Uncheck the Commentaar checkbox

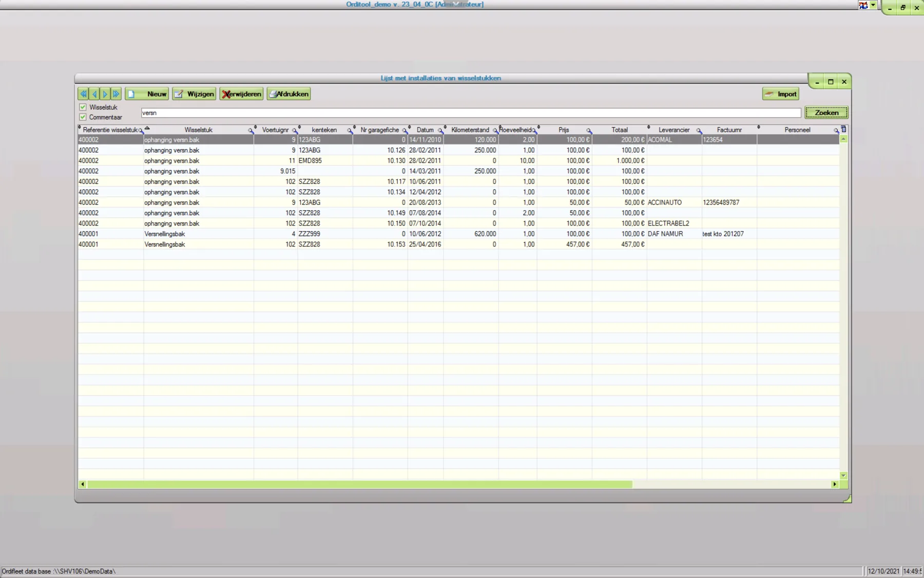pyautogui.click(x=83, y=117)
